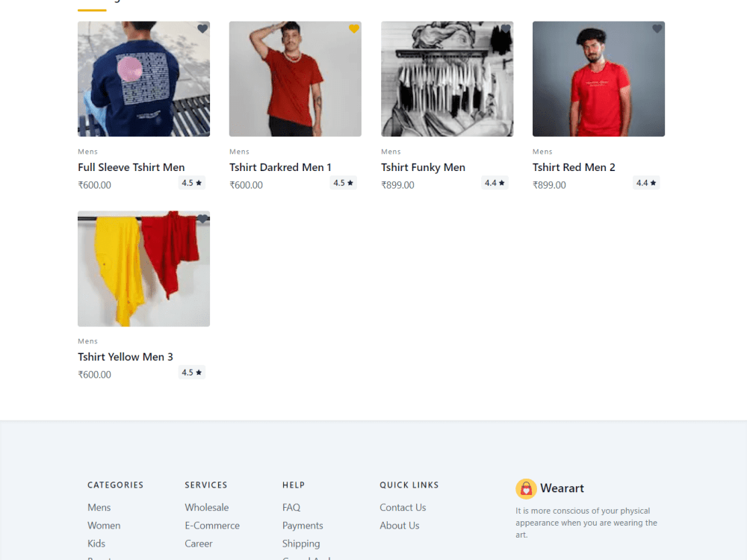Viewport: 747px width, 560px height.
Task: Toggle yellow wishlist heart on Tshirt Darkred Men 1
Action: click(x=354, y=28)
